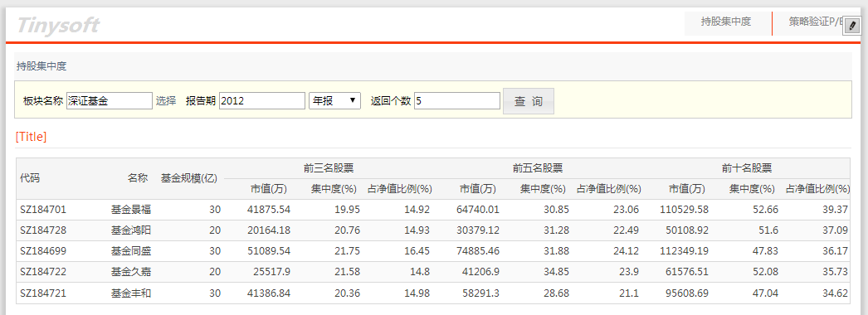The height and width of the screenshot is (315, 868).
Task: Select the 基金久嘉 row name
Action: click(131, 272)
